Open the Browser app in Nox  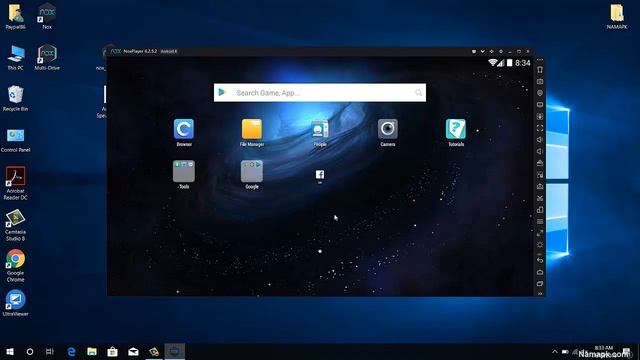pyautogui.click(x=184, y=129)
